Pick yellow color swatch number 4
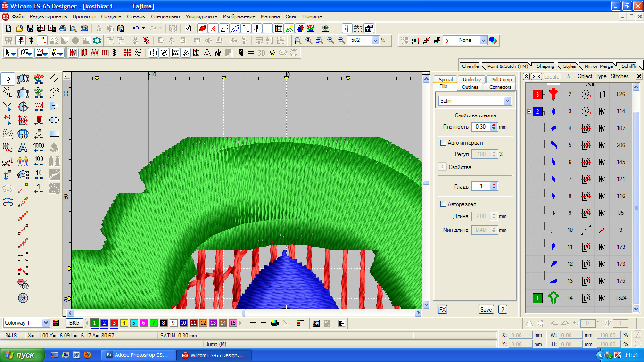 point(124,323)
